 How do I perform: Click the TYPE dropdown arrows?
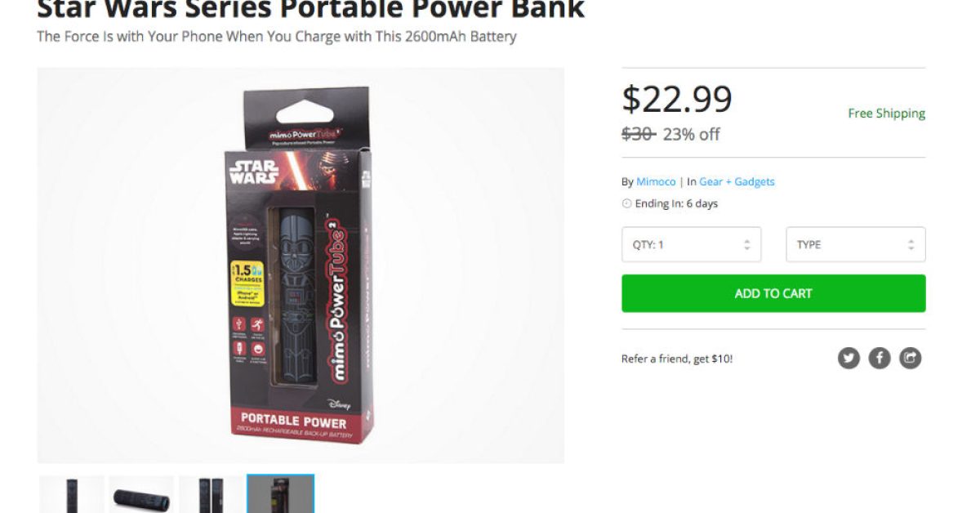point(911,244)
